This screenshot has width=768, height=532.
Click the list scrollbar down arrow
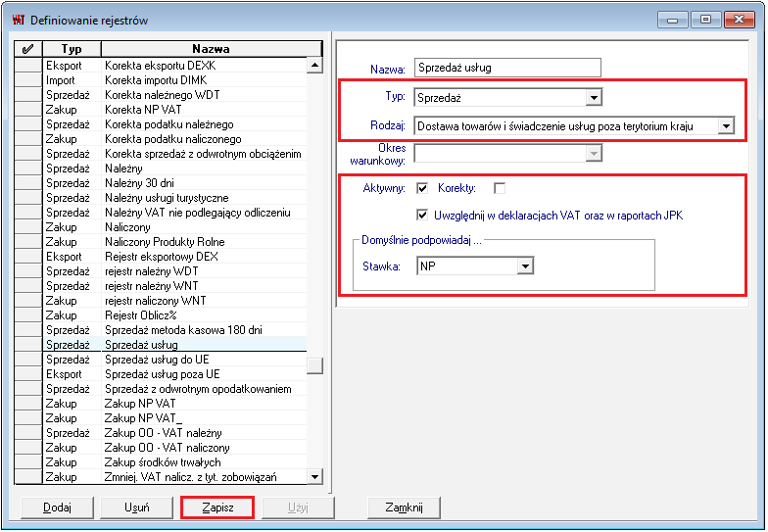314,476
